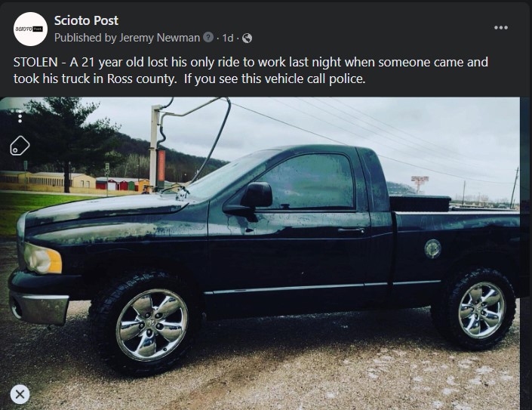Click the globe public audience icon
532x410 pixels.
247,38
